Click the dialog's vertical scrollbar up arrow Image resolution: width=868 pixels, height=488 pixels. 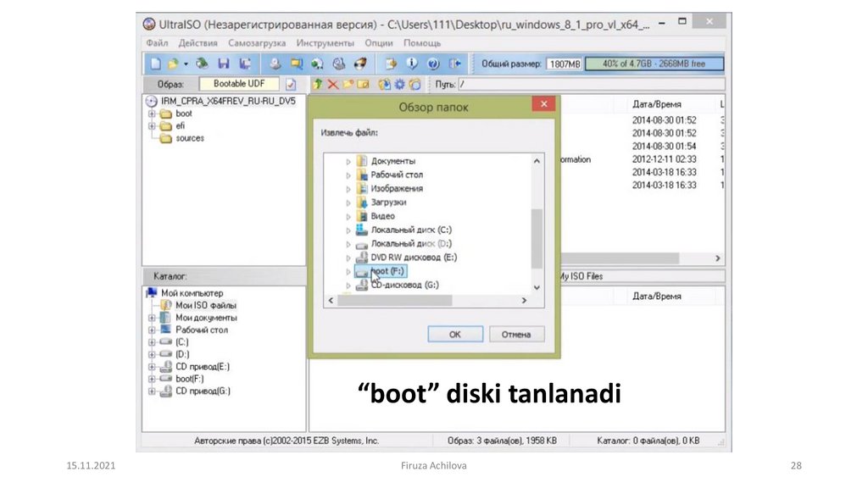[x=537, y=161]
